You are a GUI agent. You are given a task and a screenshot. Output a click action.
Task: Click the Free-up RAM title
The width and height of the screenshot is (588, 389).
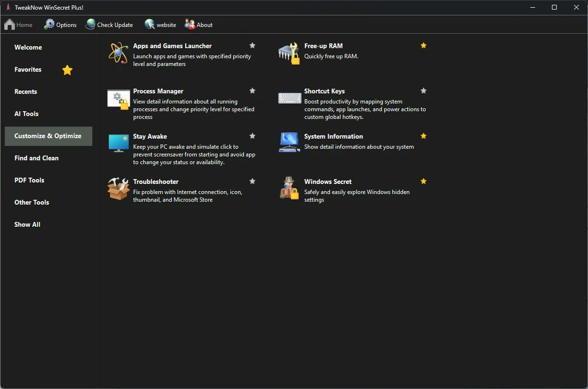coord(323,46)
